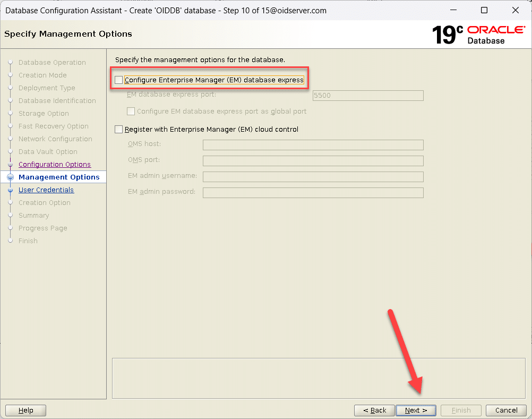Click the EM database express port field

coord(367,96)
